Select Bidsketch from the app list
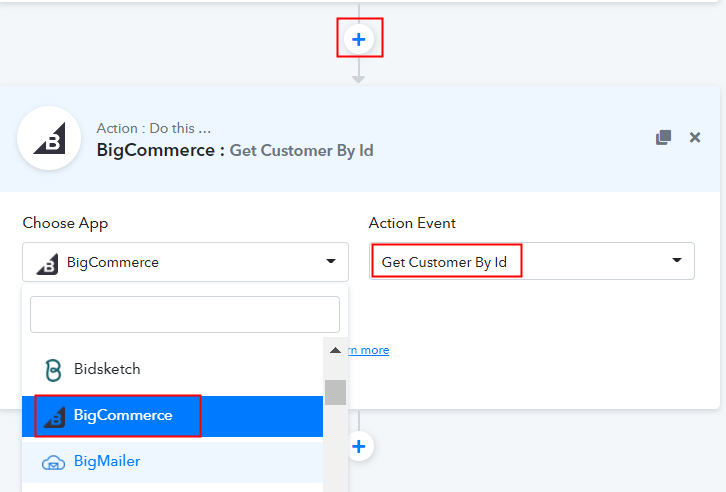726x492 pixels. coord(172,369)
